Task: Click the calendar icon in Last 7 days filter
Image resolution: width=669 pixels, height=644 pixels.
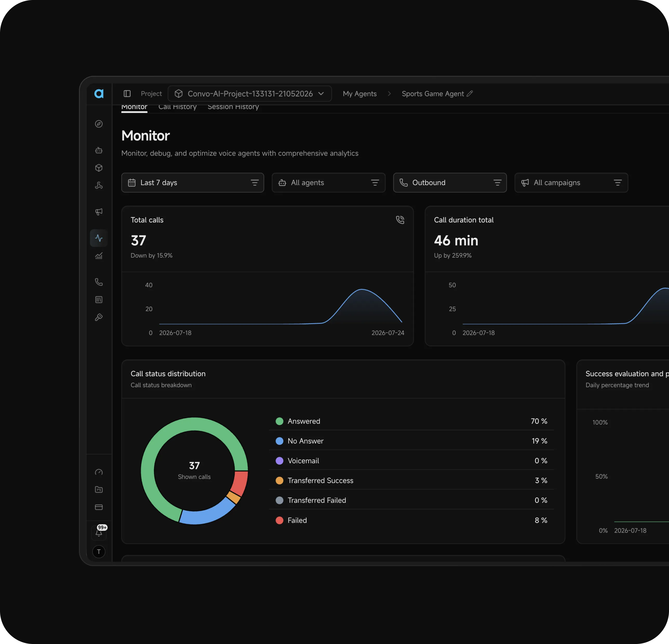Action: [132, 183]
